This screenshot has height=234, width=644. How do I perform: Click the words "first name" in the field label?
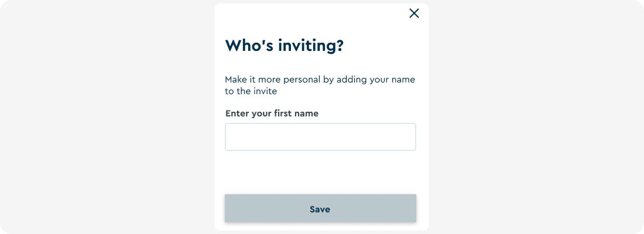(x=296, y=113)
